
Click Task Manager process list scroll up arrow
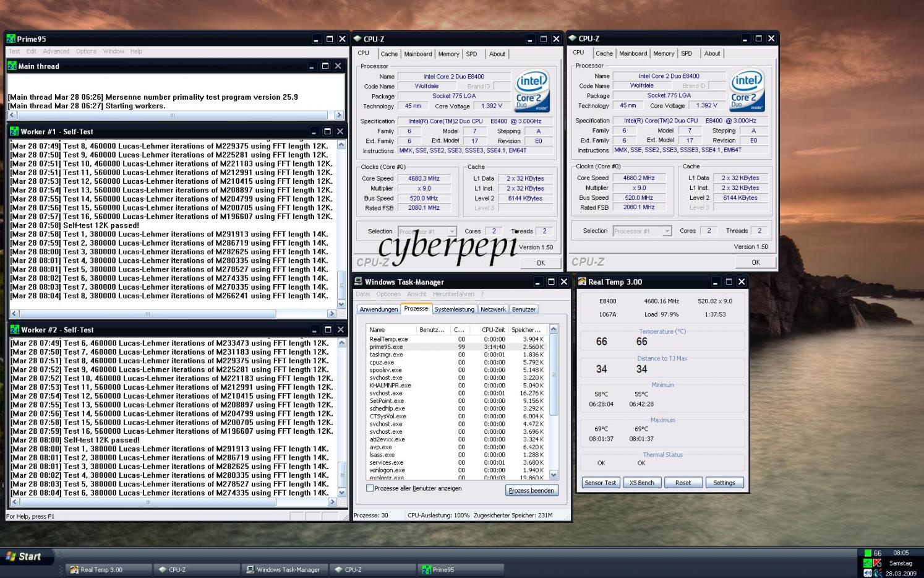(554, 329)
